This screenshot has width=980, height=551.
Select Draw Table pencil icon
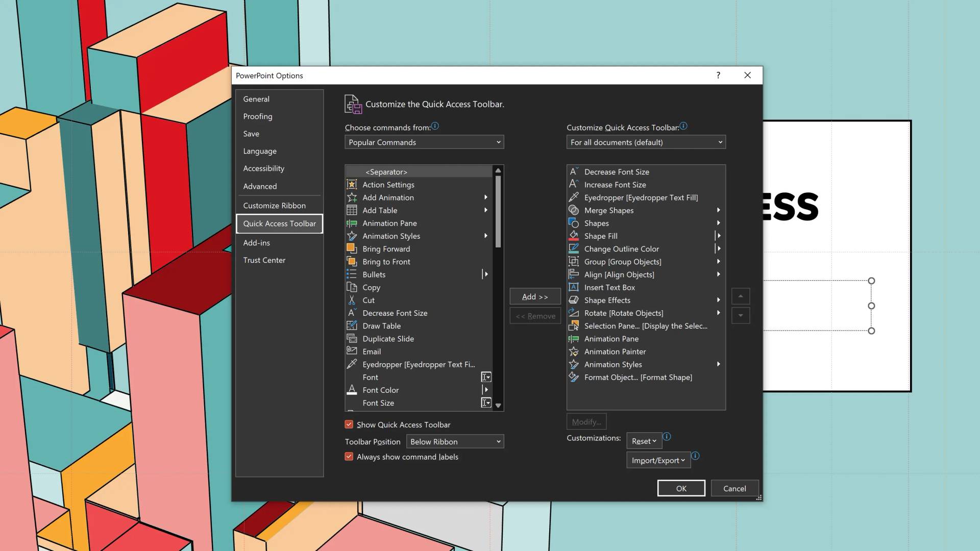click(352, 325)
